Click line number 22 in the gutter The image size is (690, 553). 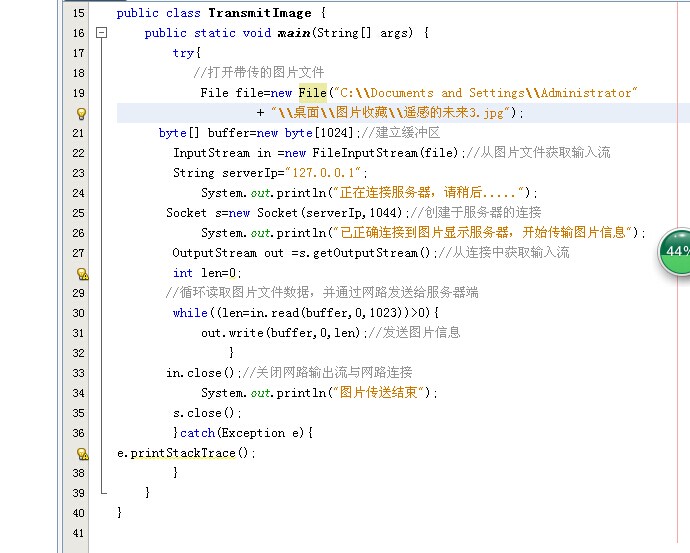(78, 153)
